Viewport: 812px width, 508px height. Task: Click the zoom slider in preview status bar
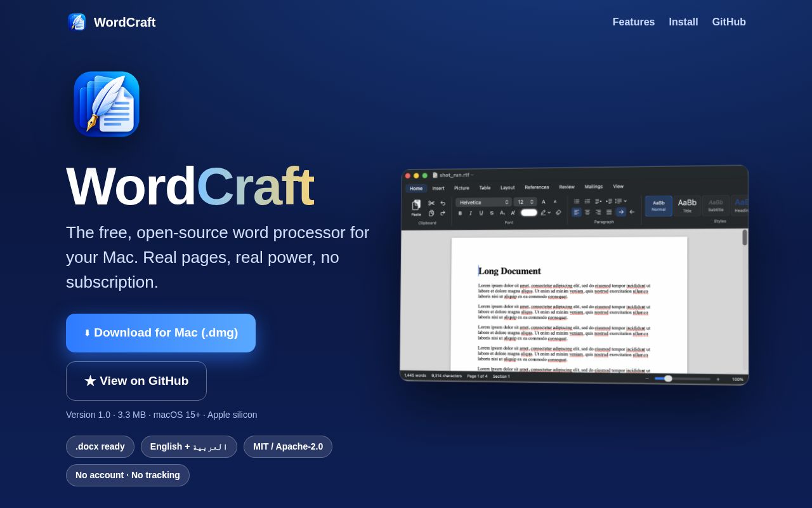[683, 378]
